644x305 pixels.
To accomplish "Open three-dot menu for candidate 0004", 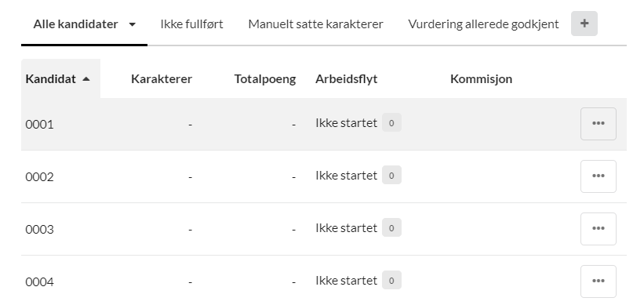I will click(598, 281).
